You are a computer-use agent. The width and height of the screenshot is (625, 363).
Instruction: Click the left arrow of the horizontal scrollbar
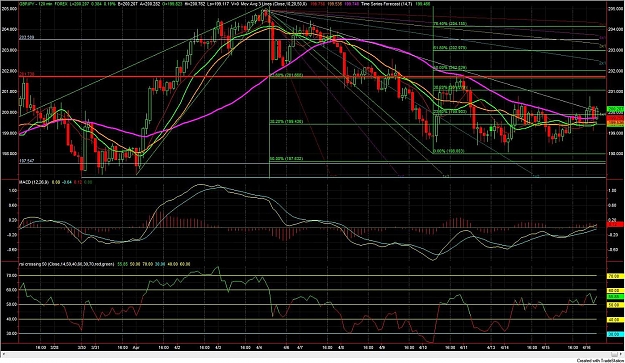tap(3, 354)
